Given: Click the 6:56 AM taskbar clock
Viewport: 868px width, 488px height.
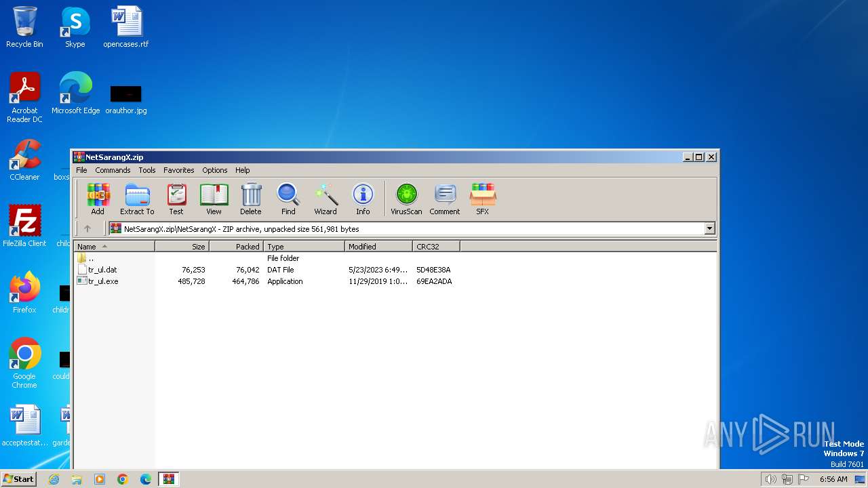Looking at the screenshot, I should (833, 479).
